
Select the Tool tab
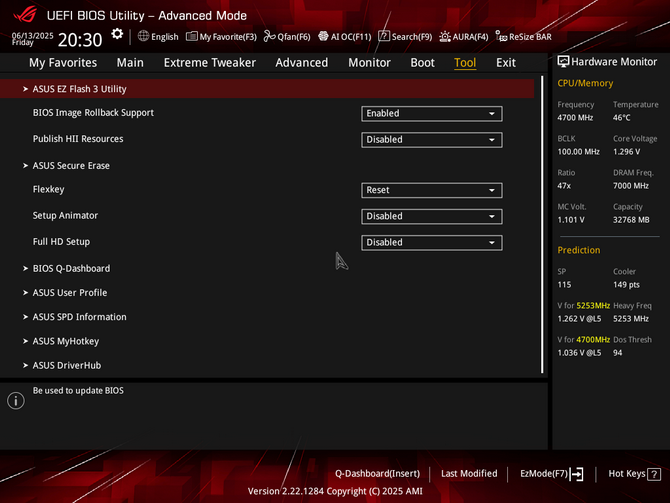465,63
